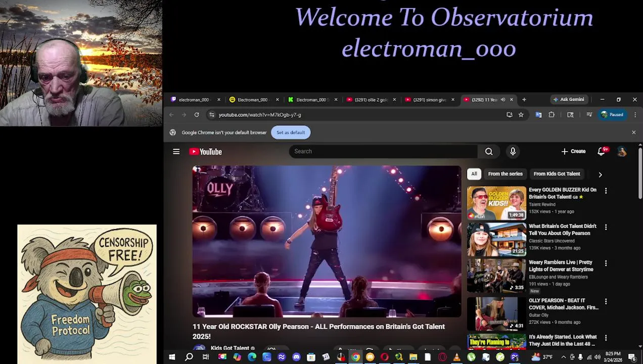The width and height of the screenshot is (643, 364).
Task: Open 'Every GOLDEN BUZZER Kid' video title
Action: pyautogui.click(x=562, y=193)
